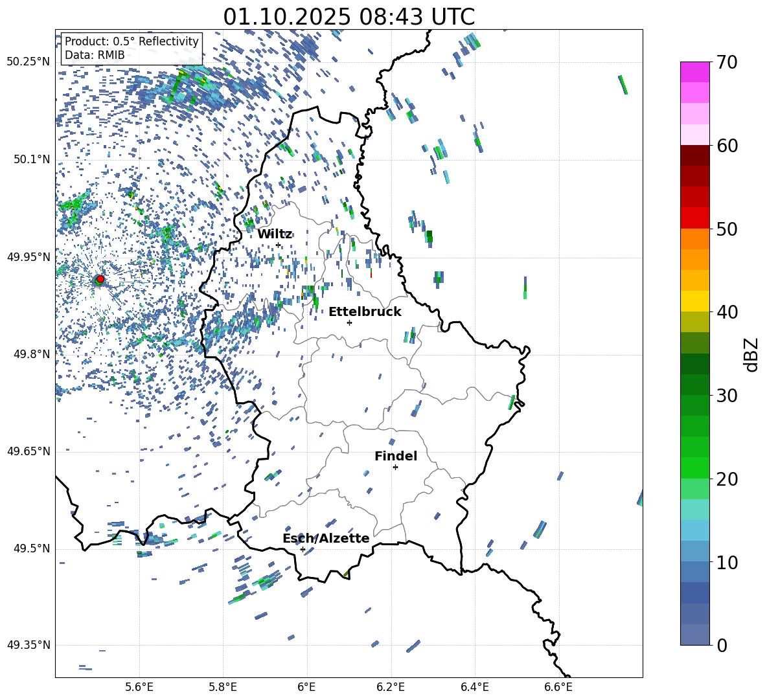Click the 49.5°N latitude label
The image size is (767, 700).
click(32, 548)
